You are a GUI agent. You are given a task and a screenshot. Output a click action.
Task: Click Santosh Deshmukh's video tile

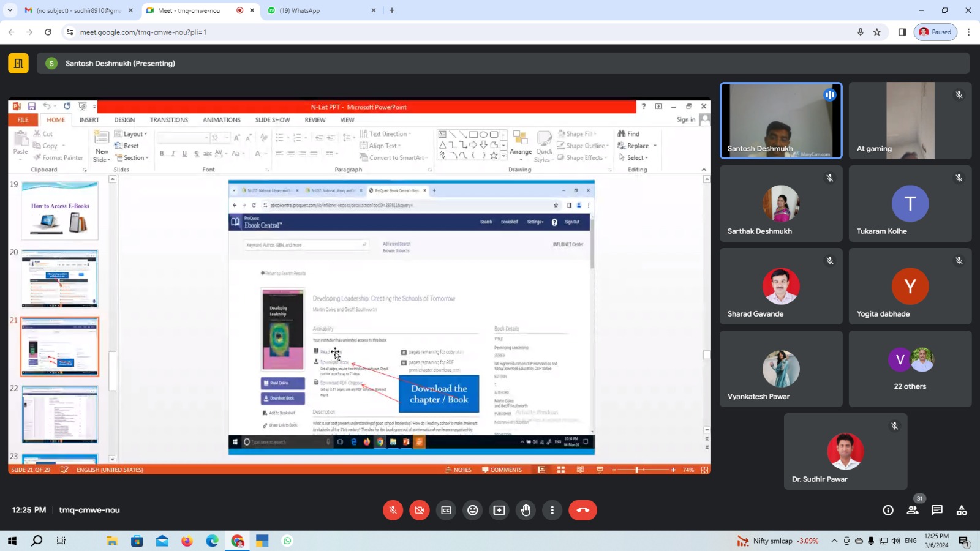click(x=781, y=121)
